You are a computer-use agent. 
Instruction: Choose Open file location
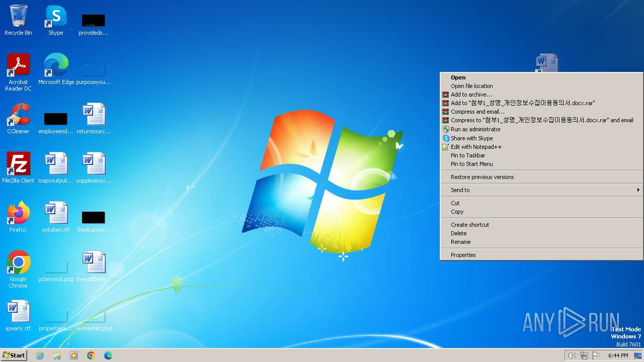[541, 86]
